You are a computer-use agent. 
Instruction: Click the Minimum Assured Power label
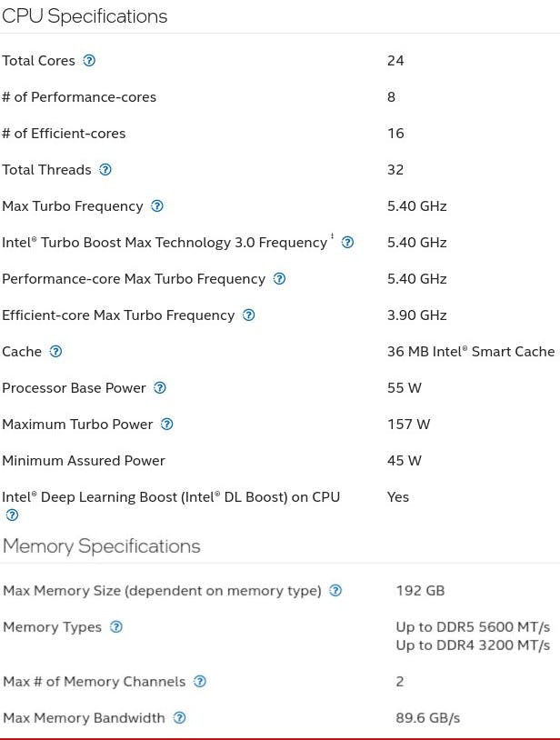point(84,461)
